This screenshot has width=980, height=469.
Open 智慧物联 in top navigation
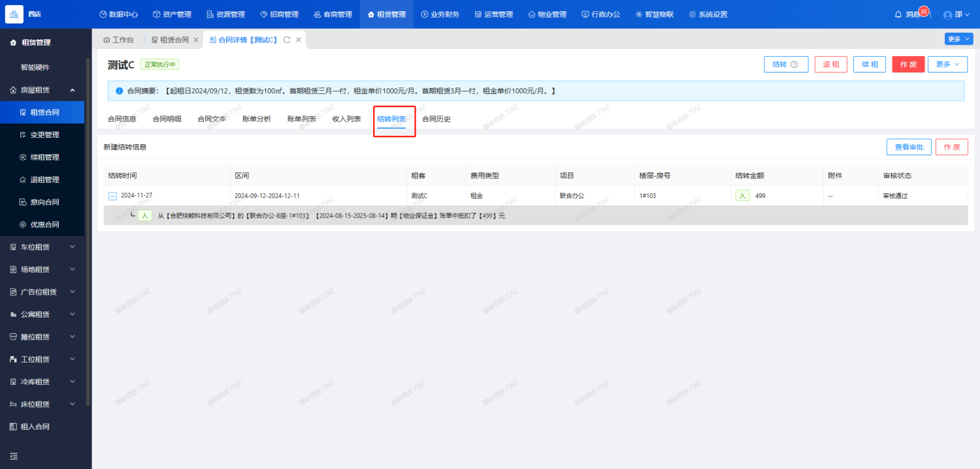pyautogui.click(x=654, y=14)
